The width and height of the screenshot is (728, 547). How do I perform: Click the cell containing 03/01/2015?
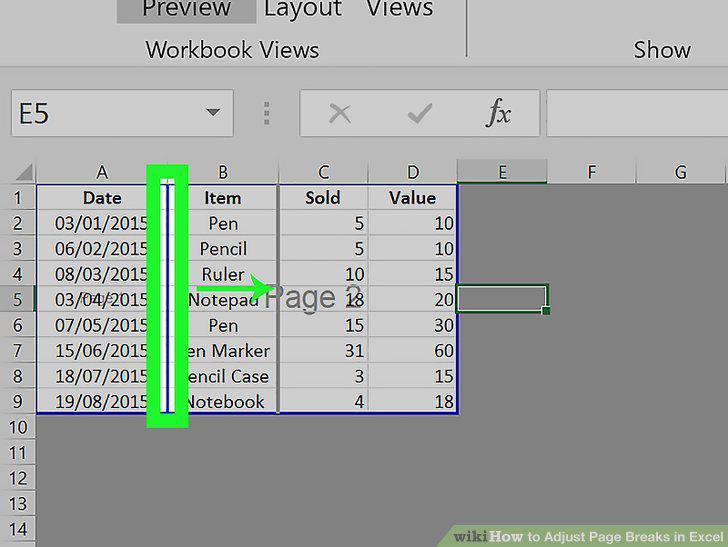point(102,223)
